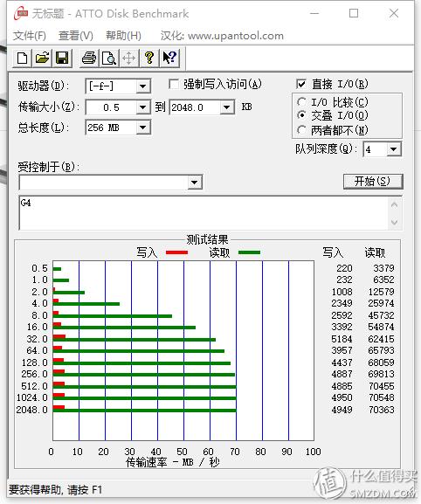Open the 查看(V) menu
Image resolution: width=421 pixels, height=504 pixels.
[x=76, y=35]
